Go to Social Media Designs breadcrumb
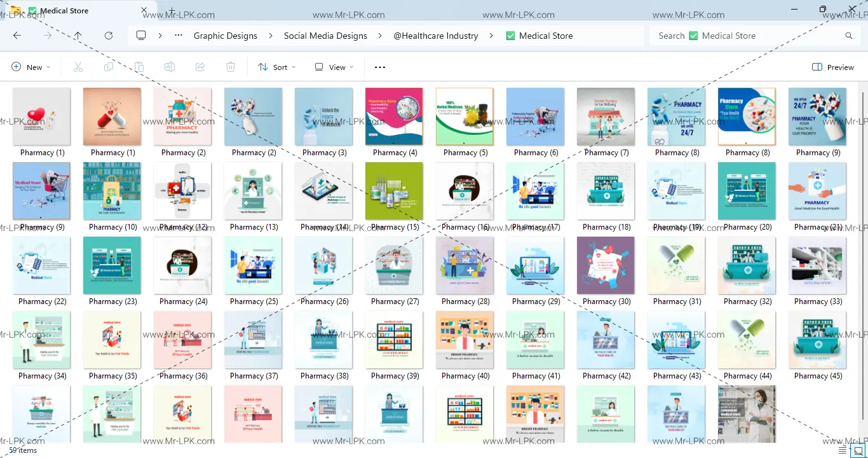 point(325,36)
